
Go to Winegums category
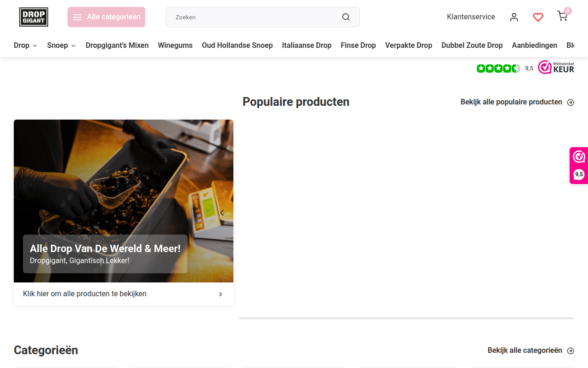pos(175,45)
